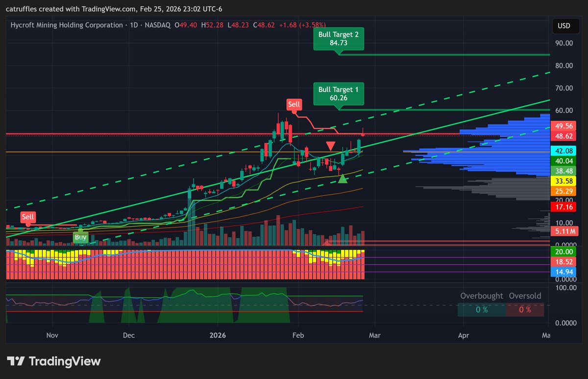Viewport: 588px width, 379px height.
Task: Click the 0 % box under Oversold
Action: coord(525,309)
